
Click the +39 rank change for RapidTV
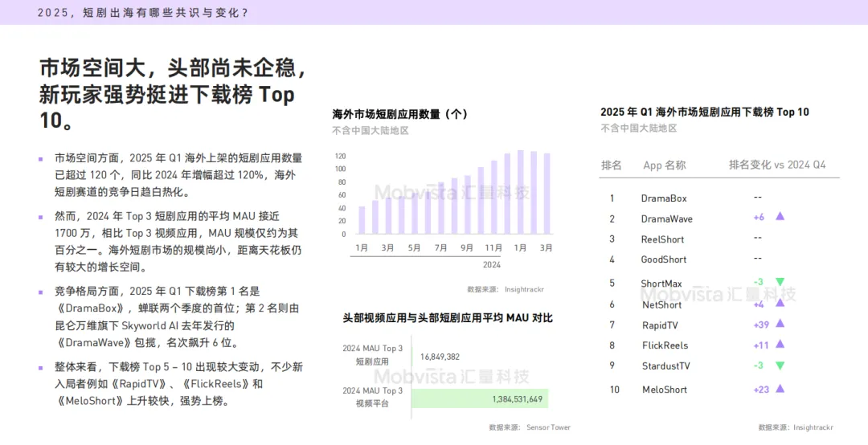[x=762, y=325]
